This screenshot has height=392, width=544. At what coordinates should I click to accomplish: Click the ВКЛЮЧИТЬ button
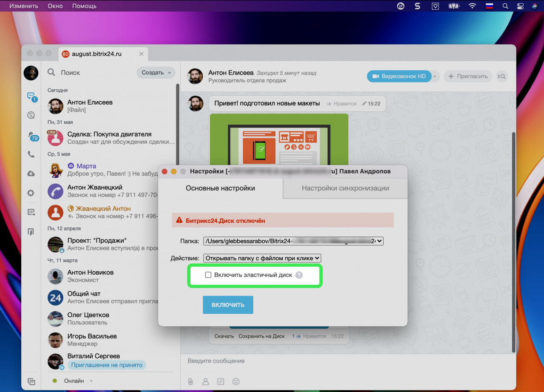tap(228, 305)
